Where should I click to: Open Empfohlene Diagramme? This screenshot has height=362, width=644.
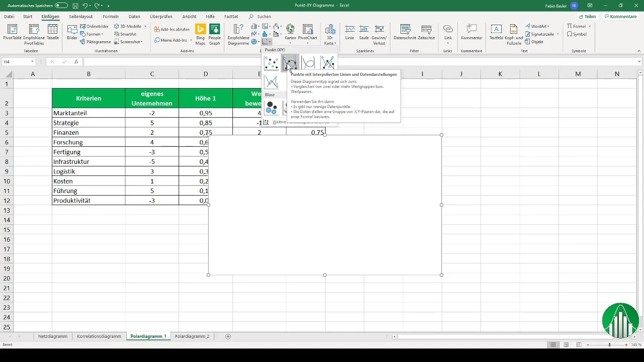(x=238, y=34)
